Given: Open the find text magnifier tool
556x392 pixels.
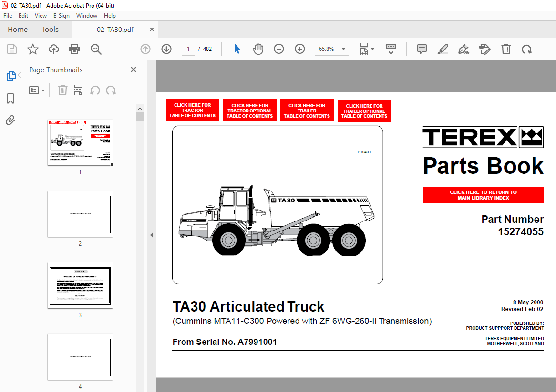Looking at the screenshot, I should click(x=96, y=49).
